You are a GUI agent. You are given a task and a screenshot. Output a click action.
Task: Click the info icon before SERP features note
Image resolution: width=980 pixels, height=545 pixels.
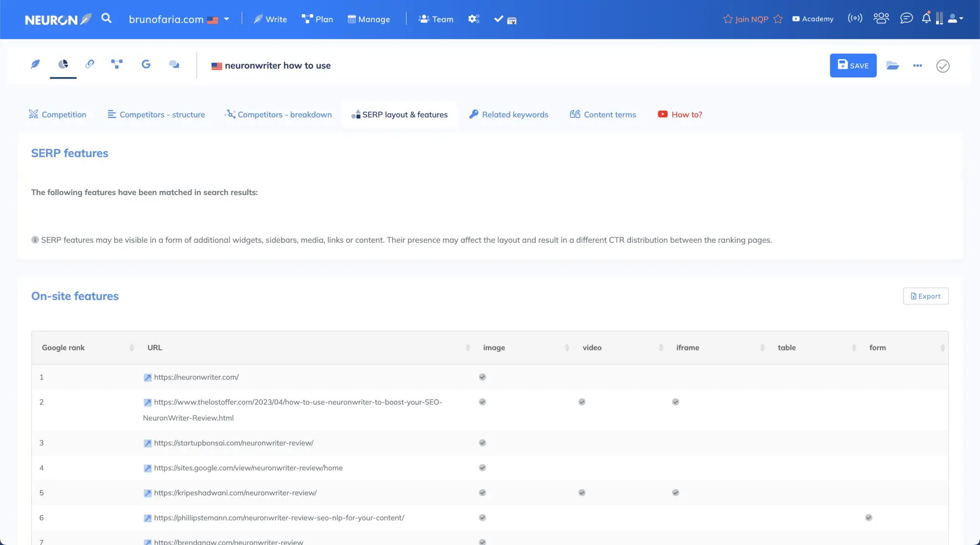(x=35, y=240)
